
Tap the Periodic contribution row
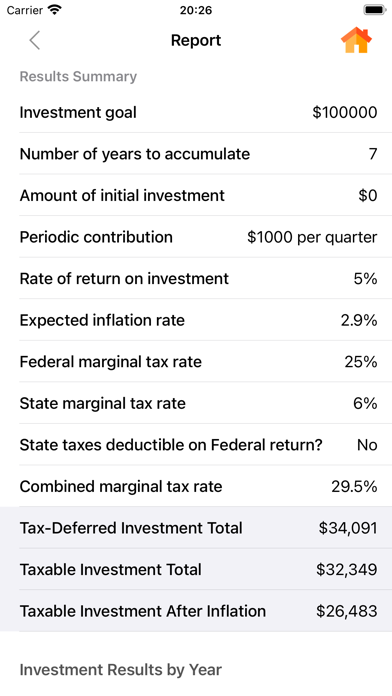coord(196,237)
